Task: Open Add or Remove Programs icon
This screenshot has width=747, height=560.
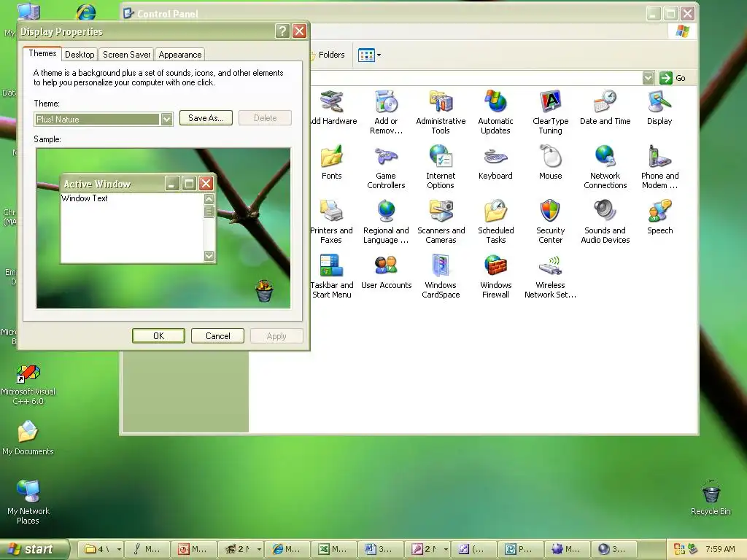Action: 386,112
